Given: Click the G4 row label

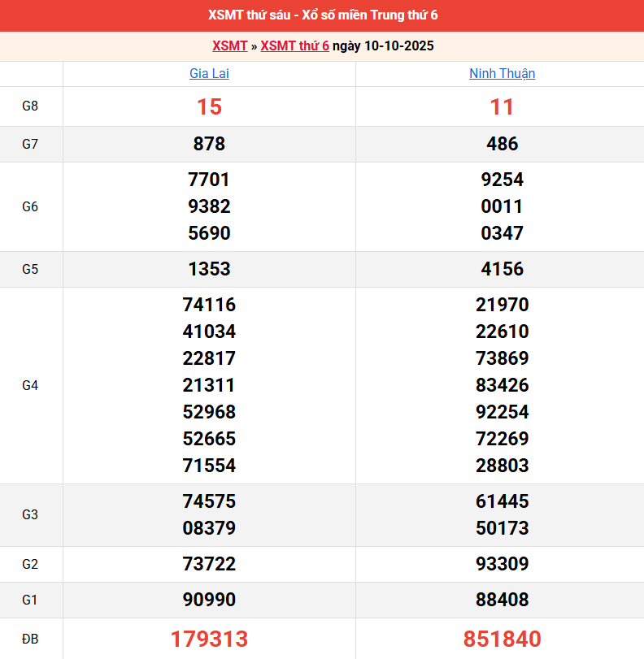Looking at the screenshot, I should [30, 385].
